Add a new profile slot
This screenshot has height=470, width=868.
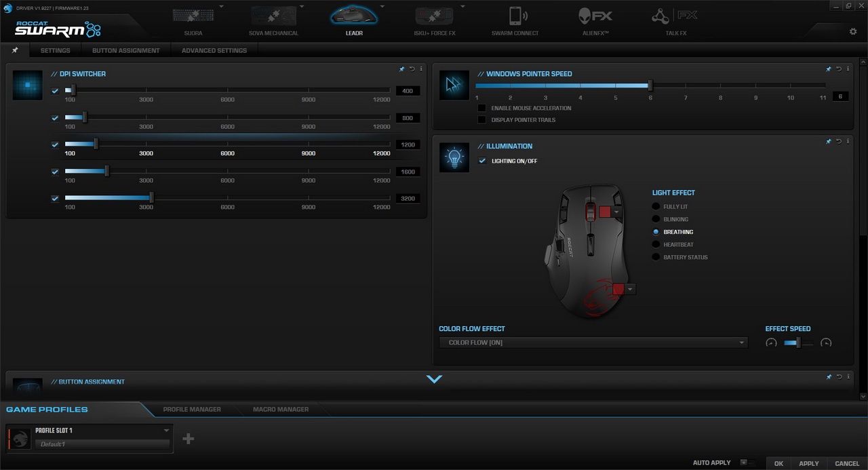[x=189, y=439]
